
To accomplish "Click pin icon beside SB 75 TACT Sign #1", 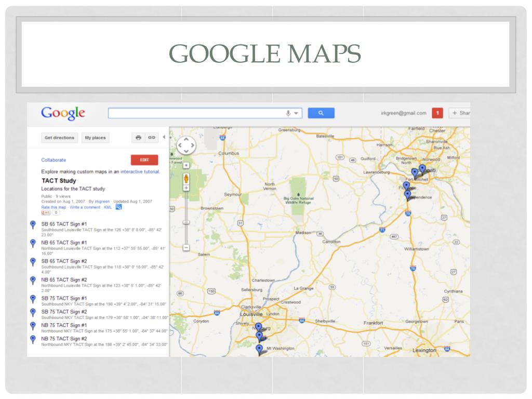I will point(33,299).
